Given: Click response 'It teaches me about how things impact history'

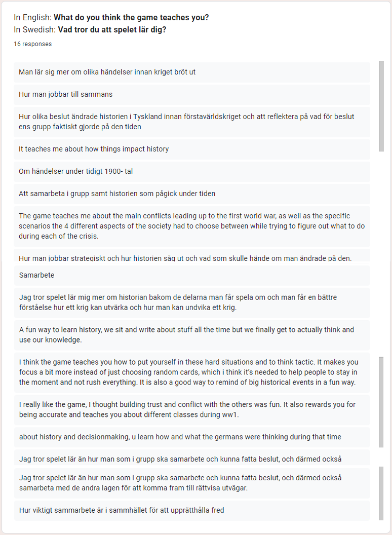Looking at the screenshot, I should tap(192, 149).
